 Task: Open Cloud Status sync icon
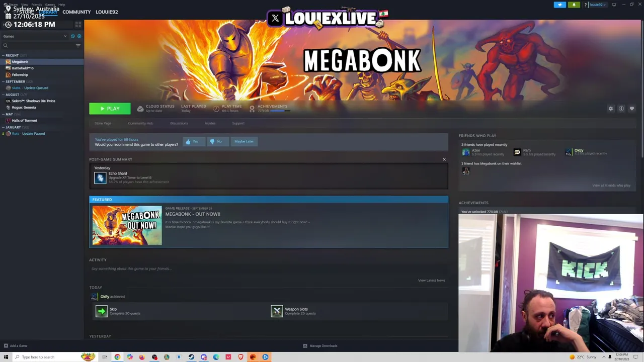pos(140,109)
